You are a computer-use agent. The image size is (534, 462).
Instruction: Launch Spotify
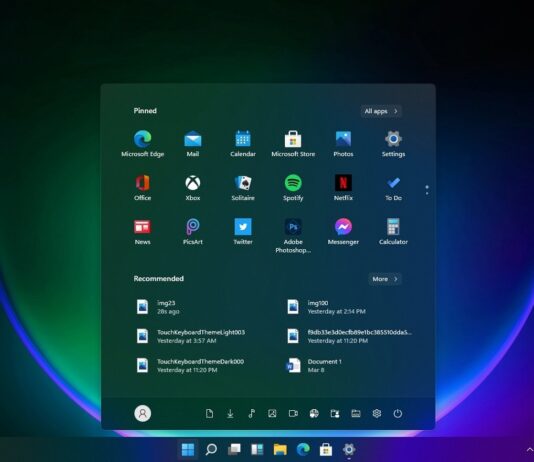point(293,188)
